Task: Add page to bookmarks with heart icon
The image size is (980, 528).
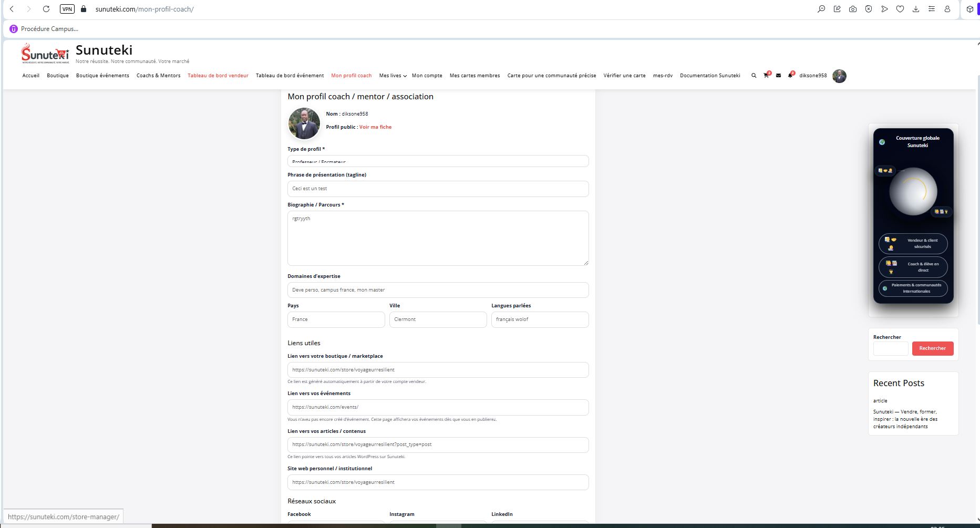Action: [900, 9]
